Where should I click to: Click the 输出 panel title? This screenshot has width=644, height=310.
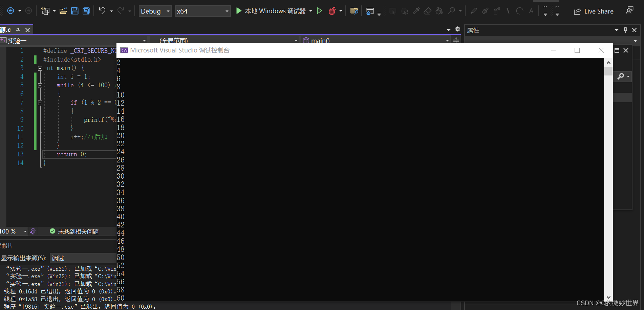pos(6,246)
